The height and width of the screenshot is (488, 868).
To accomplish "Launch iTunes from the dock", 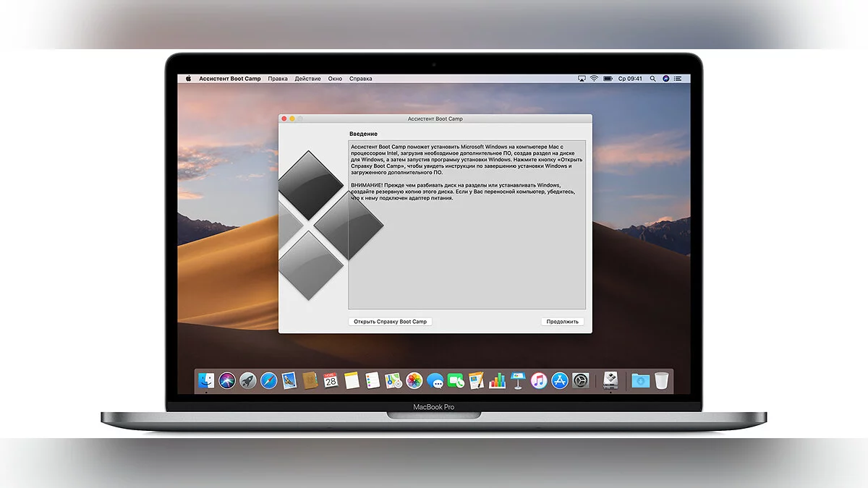I will (x=538, y=380).
